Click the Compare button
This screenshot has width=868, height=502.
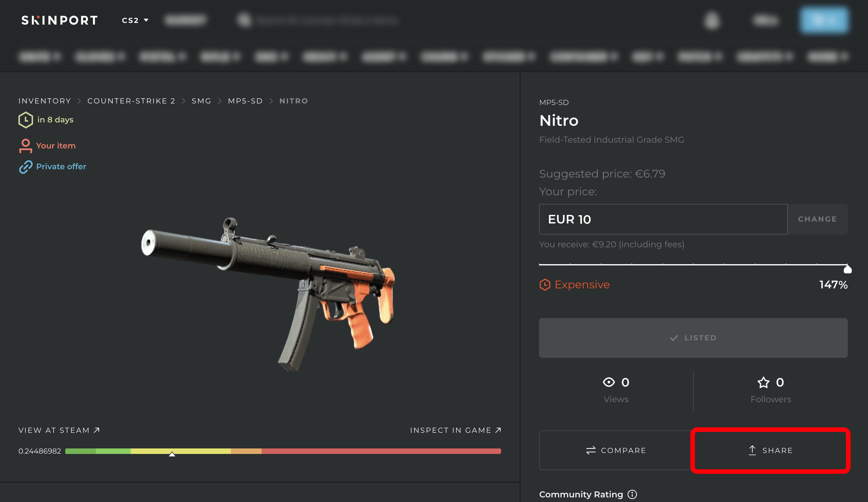616,450
